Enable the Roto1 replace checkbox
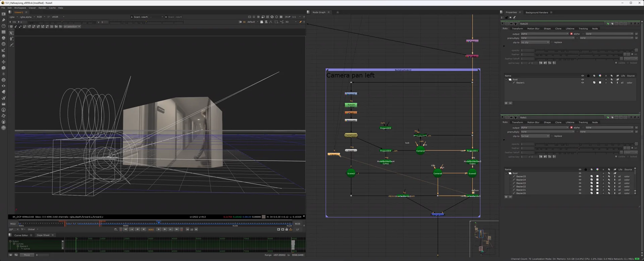 (552, 136)
